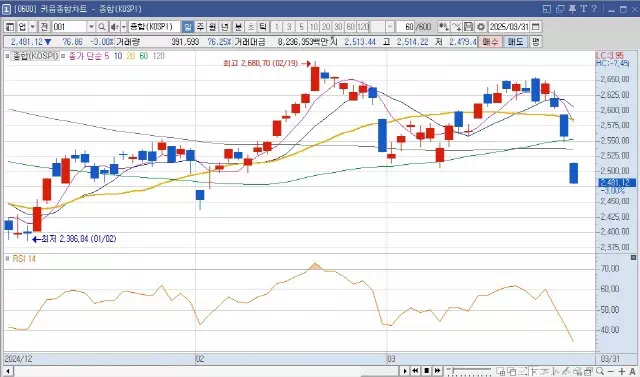This screenshot has height=377, width=640.
Task: Select the monthly (월) chart period
Action: pos(213,27)
